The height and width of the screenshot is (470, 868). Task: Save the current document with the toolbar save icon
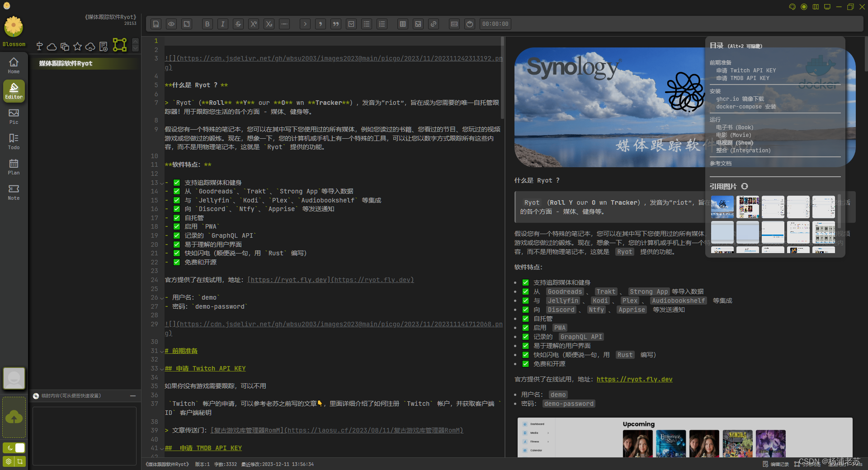156,24
